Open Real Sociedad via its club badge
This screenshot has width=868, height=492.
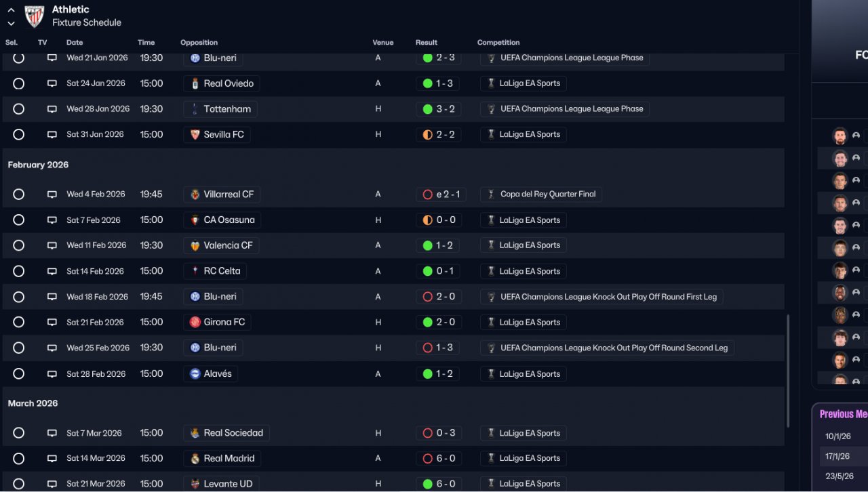(195, 433)
